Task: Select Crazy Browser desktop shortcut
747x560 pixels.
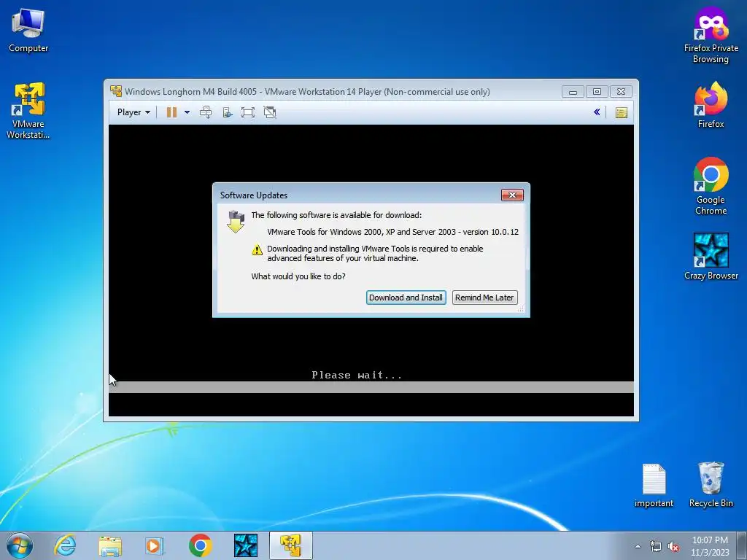Action: 711,257
